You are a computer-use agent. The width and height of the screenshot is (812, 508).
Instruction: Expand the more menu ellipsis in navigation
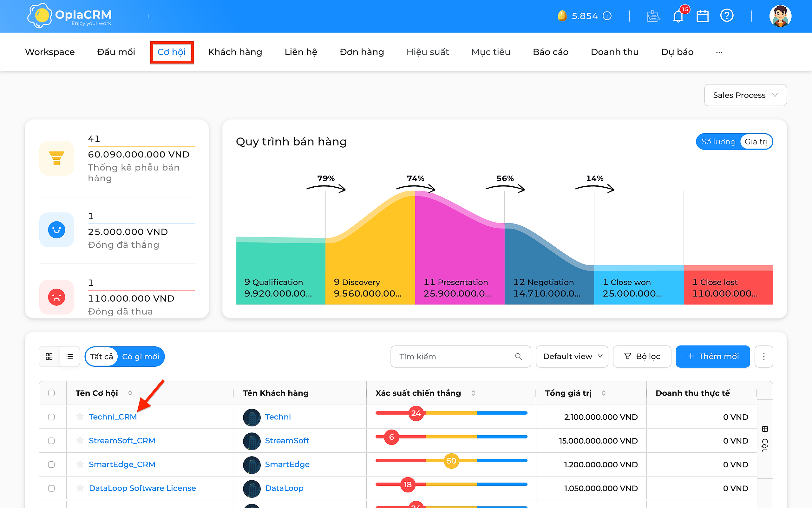(x=719, y=52)
